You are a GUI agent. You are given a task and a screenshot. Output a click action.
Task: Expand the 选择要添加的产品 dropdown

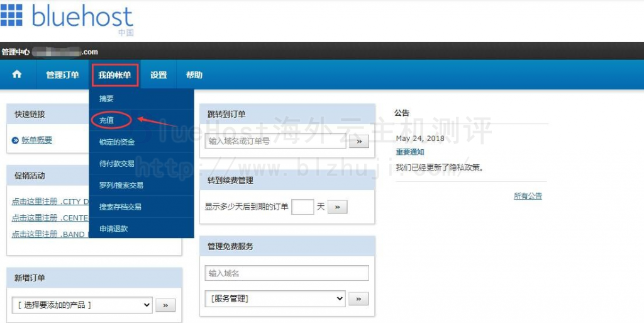coord(82,305)
